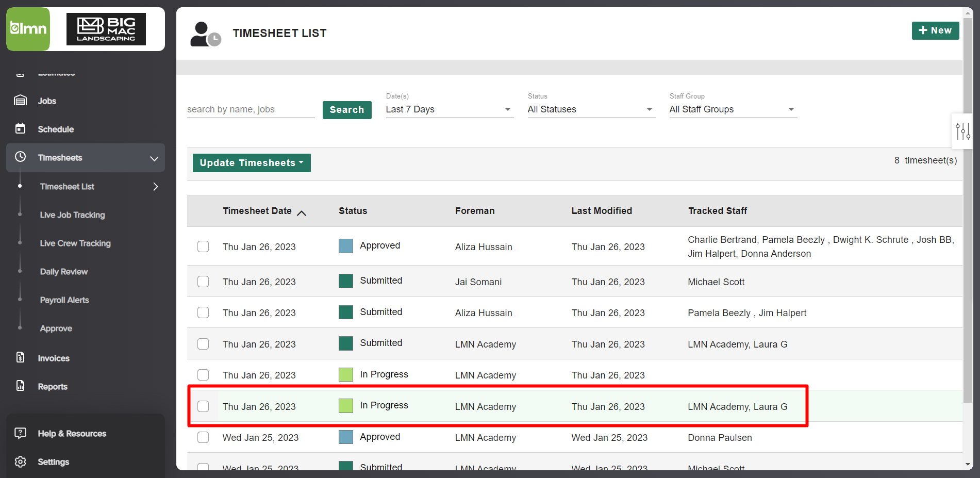Click the scrollbar down arrow
Screen dimensions: 980x478
968,465
